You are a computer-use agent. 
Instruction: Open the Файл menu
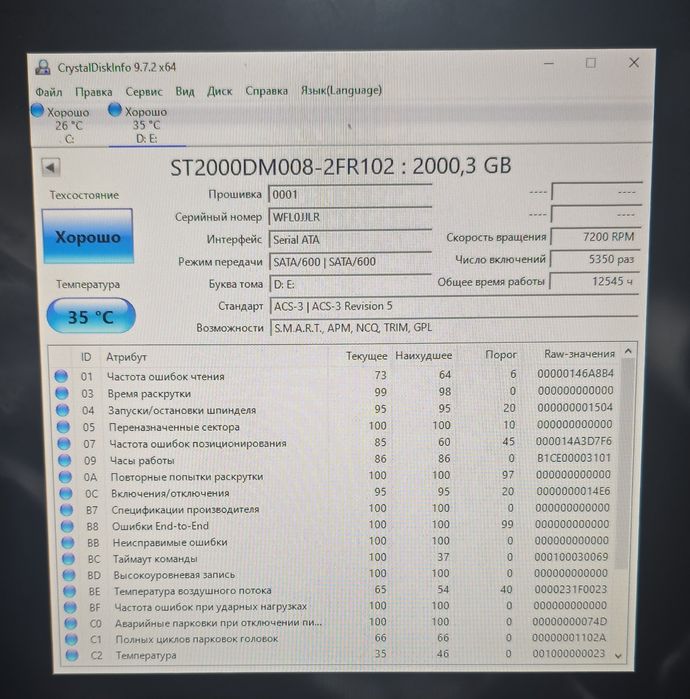click(49, 92)
